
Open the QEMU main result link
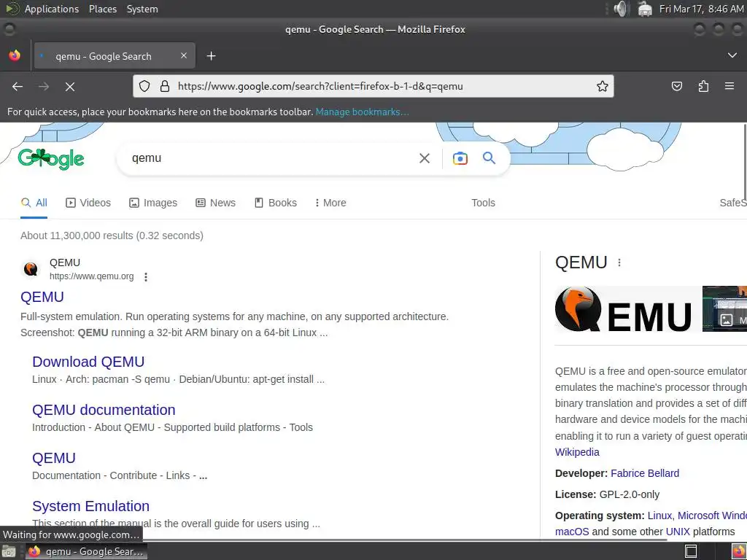point(42,297)
